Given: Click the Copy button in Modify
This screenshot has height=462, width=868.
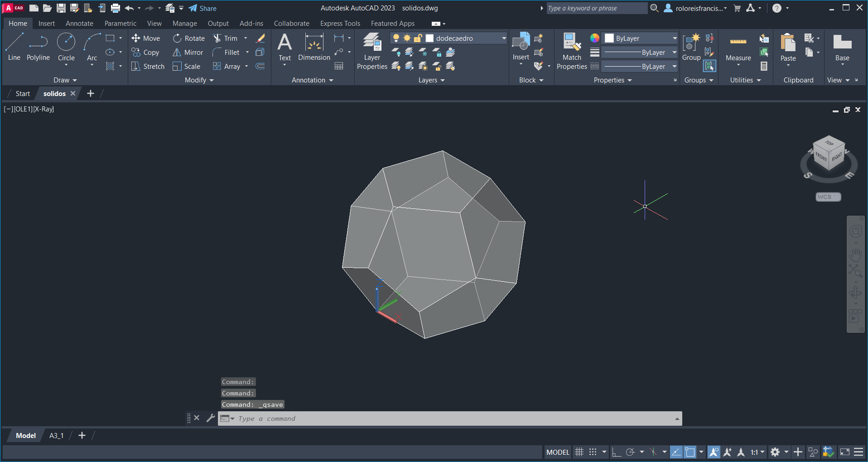Looking at the screenshot, I should pyautogui.click(x=145, y=53).
